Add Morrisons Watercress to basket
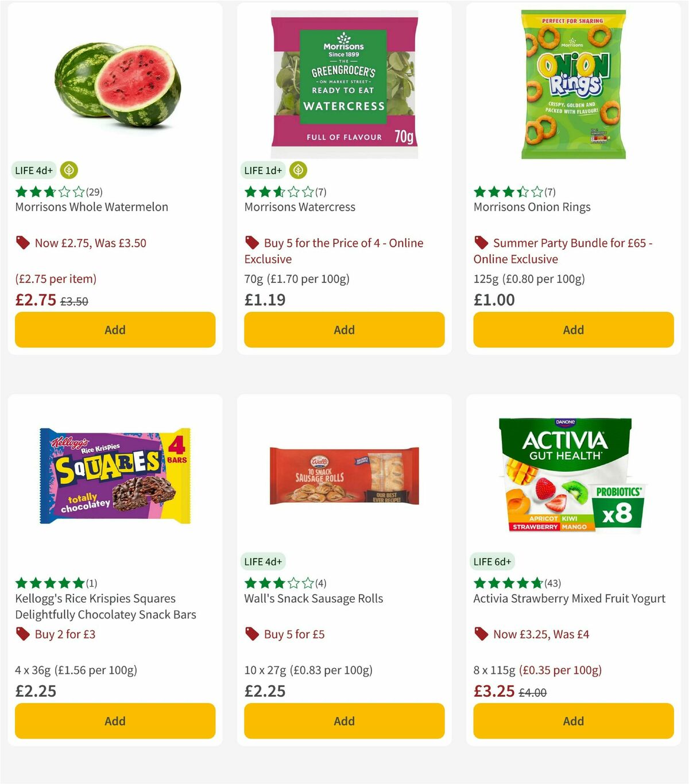 coord(343,330)
